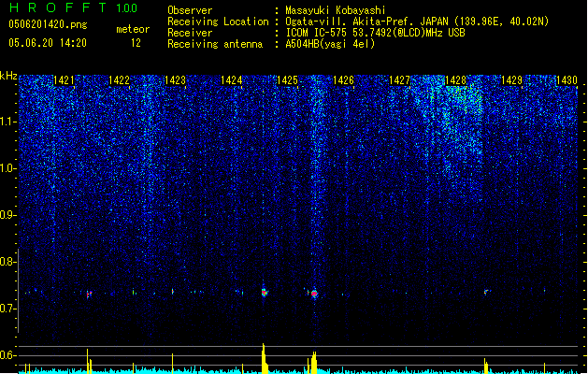Click the 1.0 kHz axis label
The height and width of the screenshot is (374, 588).
pos(7,168)
